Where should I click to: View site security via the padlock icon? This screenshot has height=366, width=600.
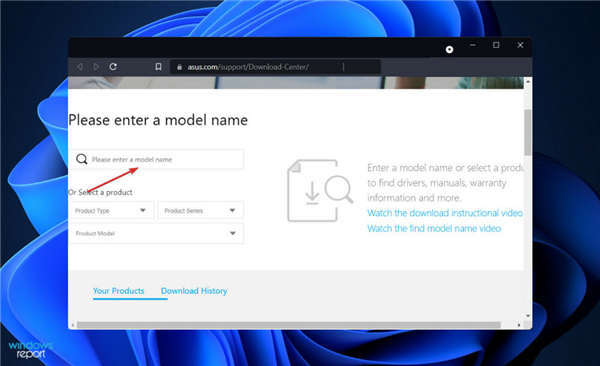point(179,67)
